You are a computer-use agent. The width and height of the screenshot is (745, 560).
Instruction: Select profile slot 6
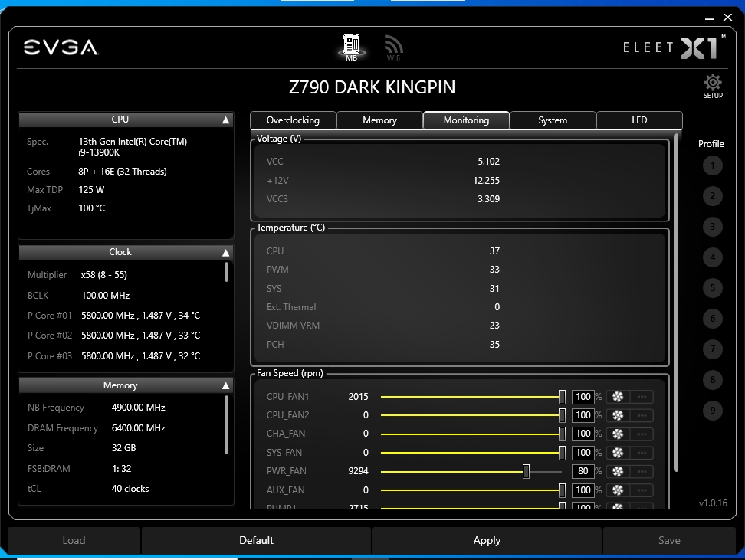[x=712, y=319]
